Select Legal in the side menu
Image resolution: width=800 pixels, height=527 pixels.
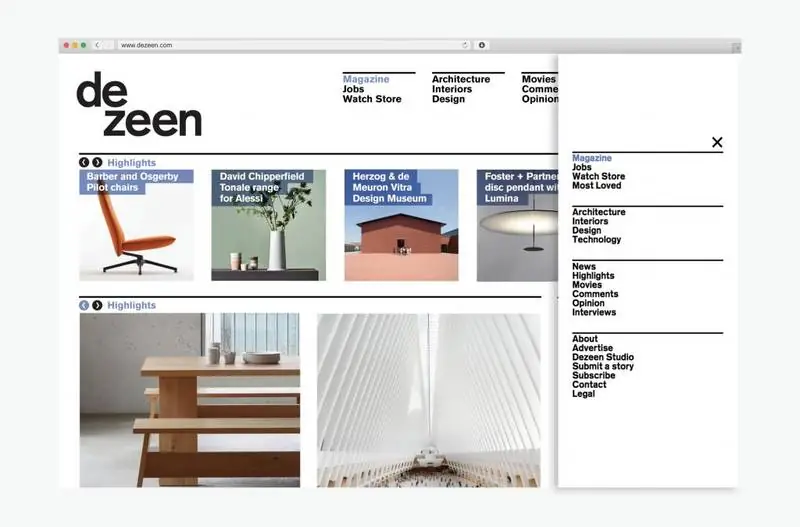(x=583, y=394)
